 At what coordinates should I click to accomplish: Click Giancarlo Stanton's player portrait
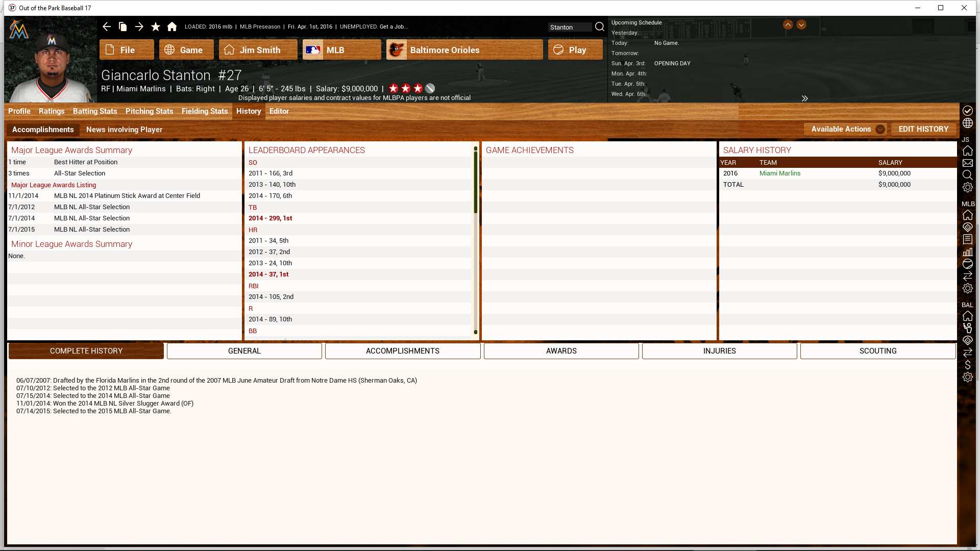[x=51, y=68]
